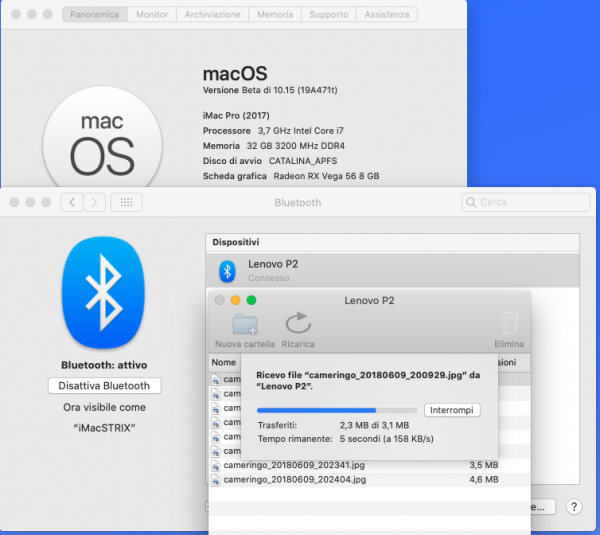
Task: Click the Processore 3,7 GHz line
Action: coord(273,131)
